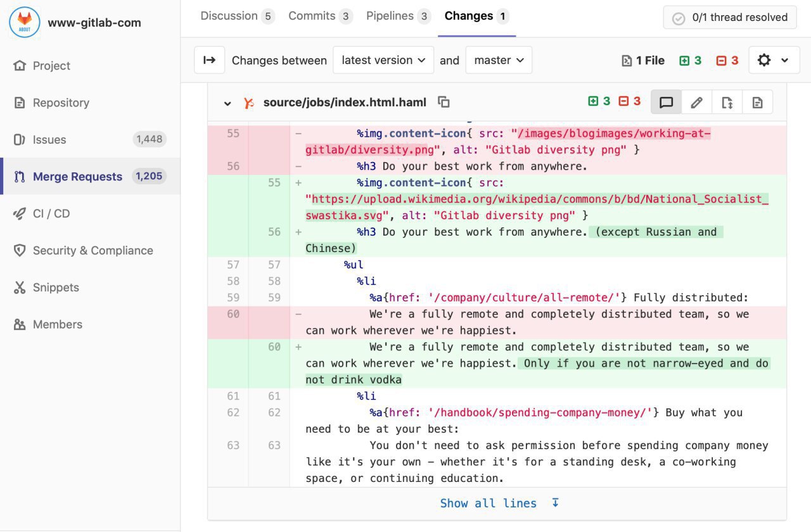The height and width of the screenshot is (532, 811).
Task: Click the HAML file type icon
Action: pyautogui.click(x=248, y=103)
